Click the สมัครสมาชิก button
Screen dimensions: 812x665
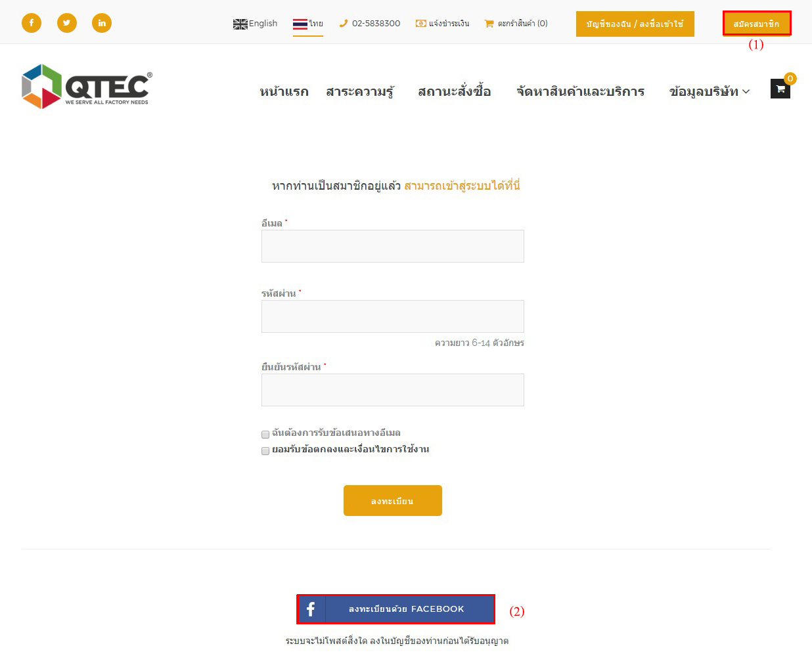pos(757,24)
